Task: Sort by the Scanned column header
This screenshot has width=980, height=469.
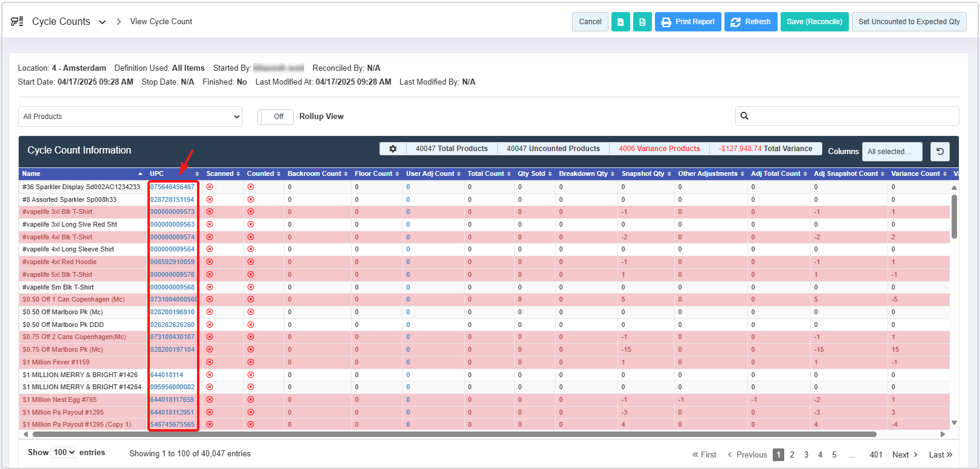Action: 223,173
